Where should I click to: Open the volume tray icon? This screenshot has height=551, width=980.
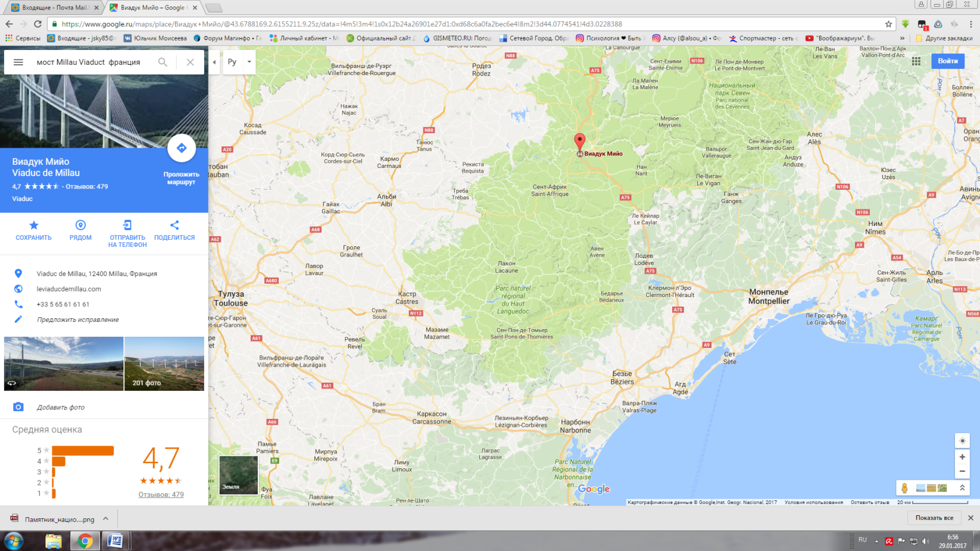(925, 541)
